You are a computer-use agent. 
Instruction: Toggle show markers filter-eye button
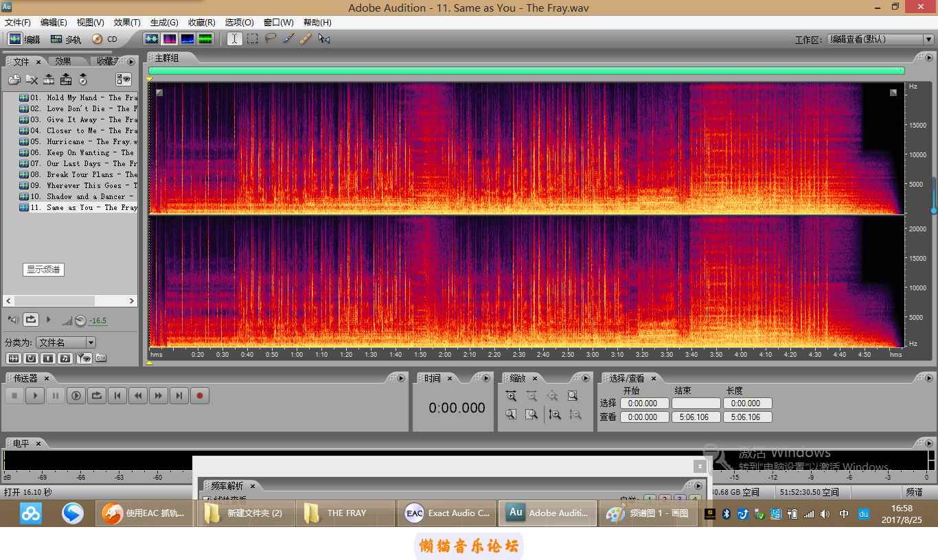(x=84, y=358)
